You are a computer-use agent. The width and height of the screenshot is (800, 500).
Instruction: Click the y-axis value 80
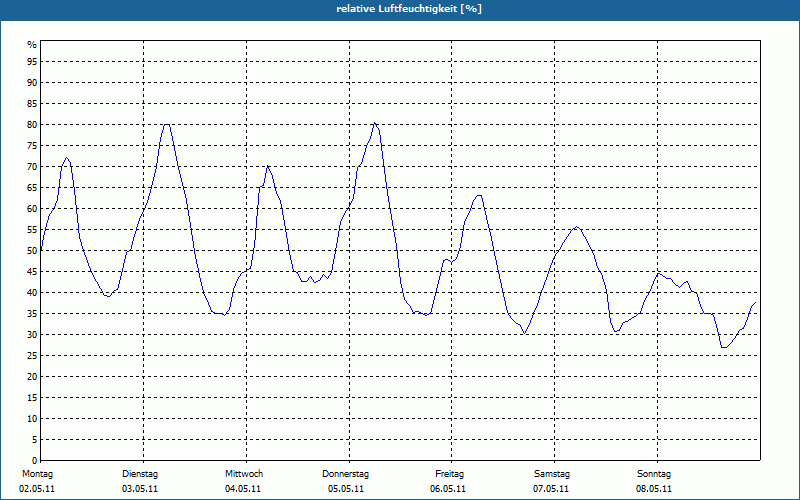[x=32, y=124]
